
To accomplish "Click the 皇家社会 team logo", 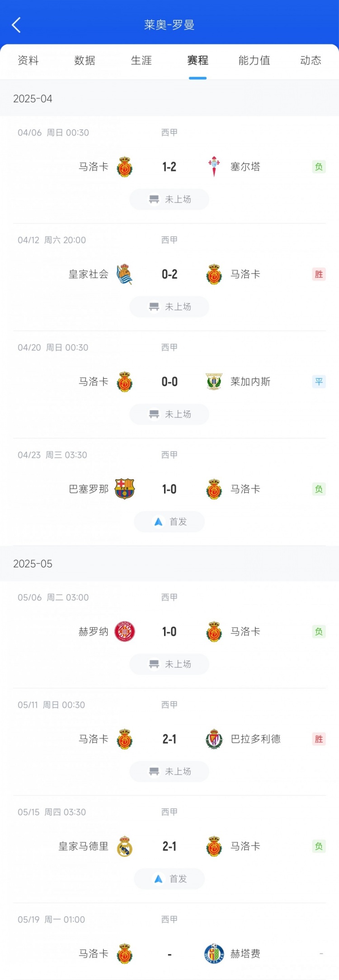I will 124,274.
